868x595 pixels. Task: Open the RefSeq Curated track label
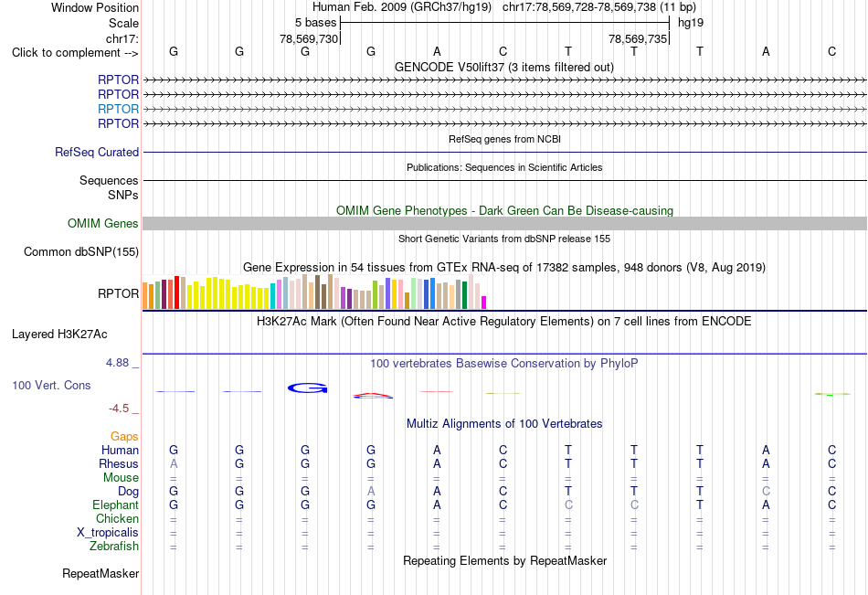click(x=96, y=152)
